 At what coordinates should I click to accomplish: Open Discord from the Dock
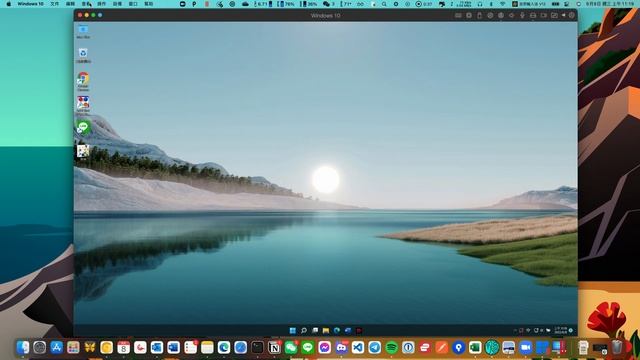coord(341,347)
